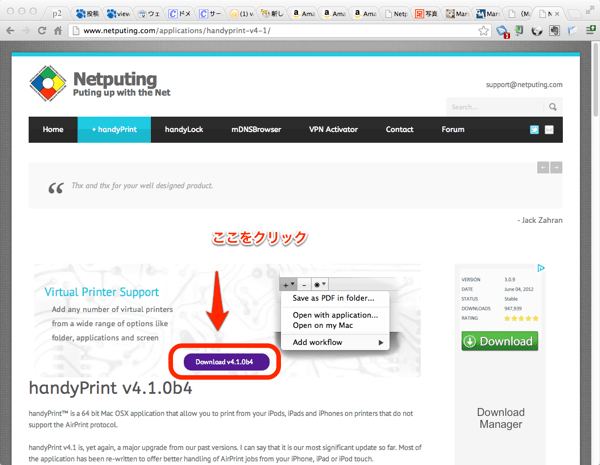Open a new browser tab
The image size is (600, 465).
pyautogui.click(x=574, y=14)
